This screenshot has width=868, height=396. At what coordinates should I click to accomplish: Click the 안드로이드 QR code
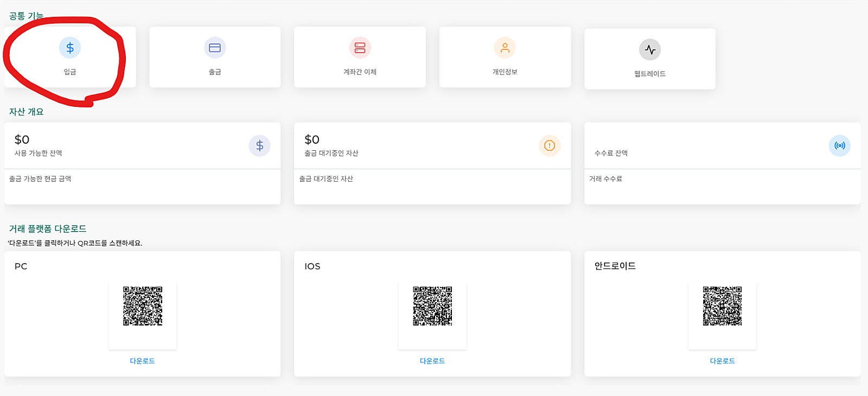[x=722, y=306]
